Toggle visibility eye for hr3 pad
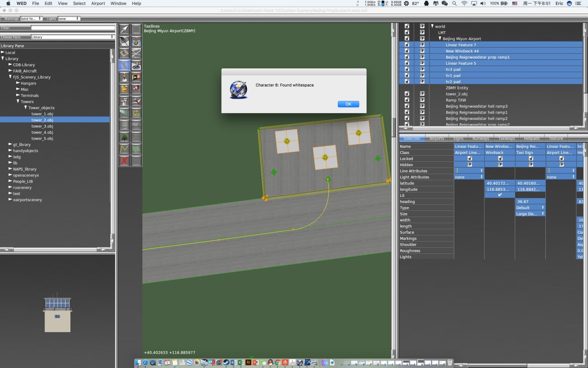588x368 pixels. click(x=422, y=69)
